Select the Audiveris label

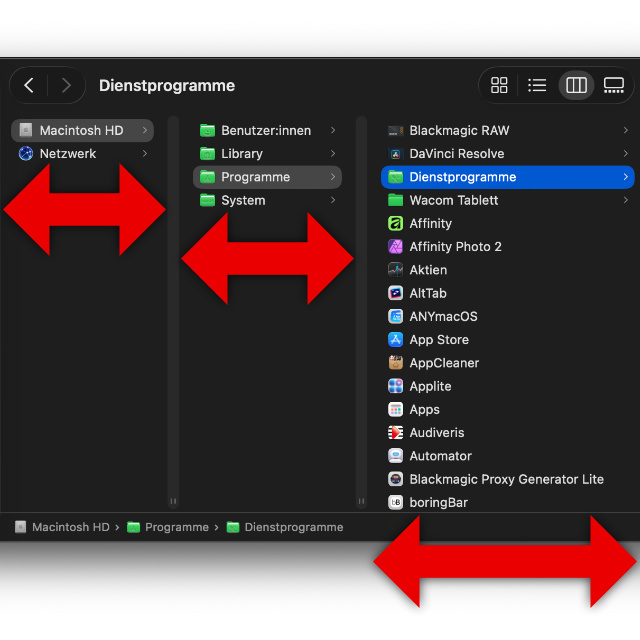[437, 433]
